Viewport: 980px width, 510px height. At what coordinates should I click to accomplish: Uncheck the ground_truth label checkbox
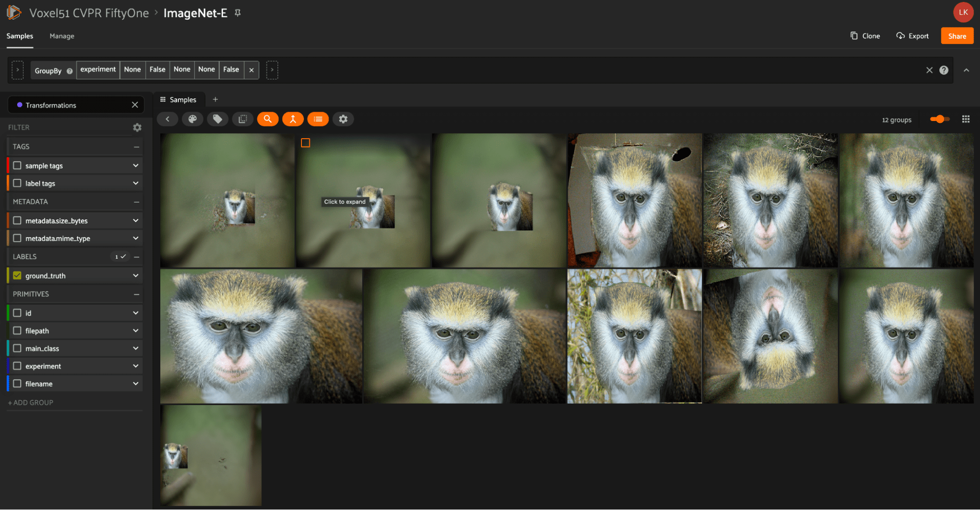click(x=17, y=275)
